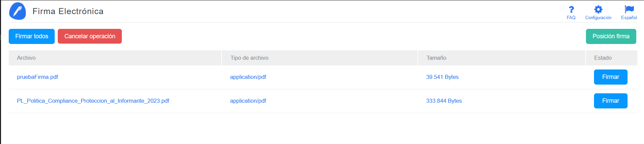Screen dimensions: 644x144
Task: Click the 39.541 Bytes size value
Action: tap(442, 77)
